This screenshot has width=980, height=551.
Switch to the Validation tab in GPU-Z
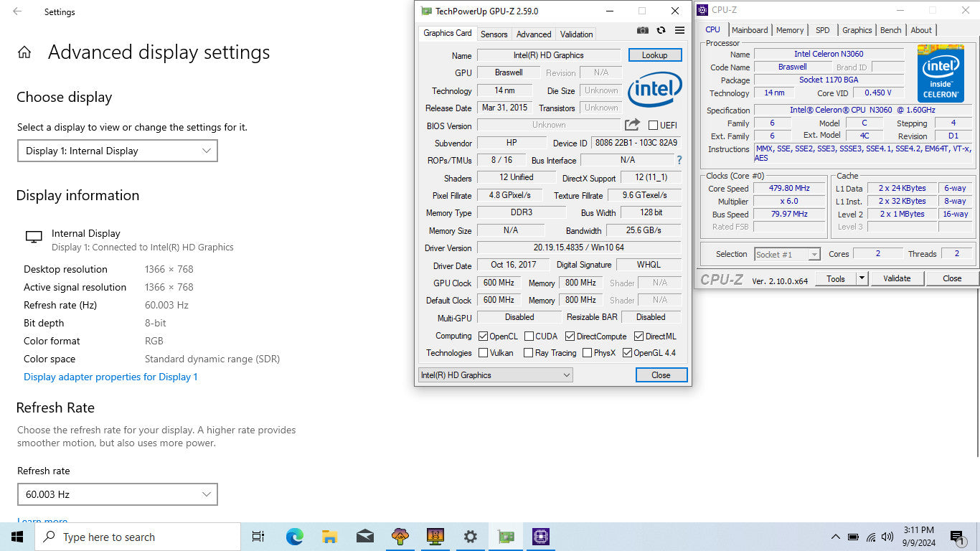576,34
